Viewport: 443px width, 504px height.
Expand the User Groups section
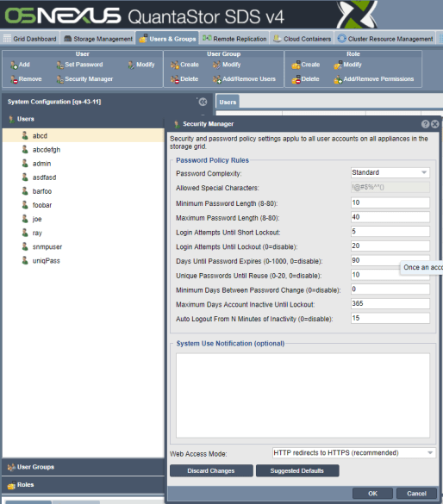tap(84, 467)
